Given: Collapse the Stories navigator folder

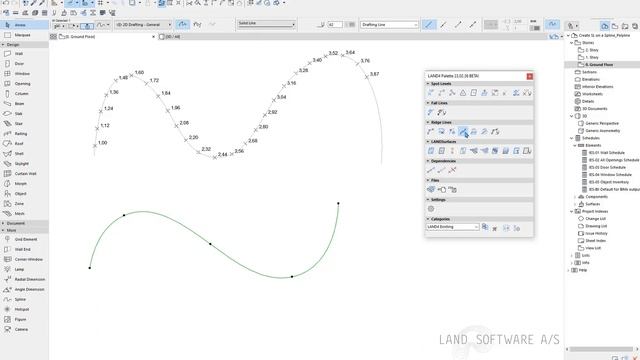Looking at the screenshot, I should click(x=572, y=42).
